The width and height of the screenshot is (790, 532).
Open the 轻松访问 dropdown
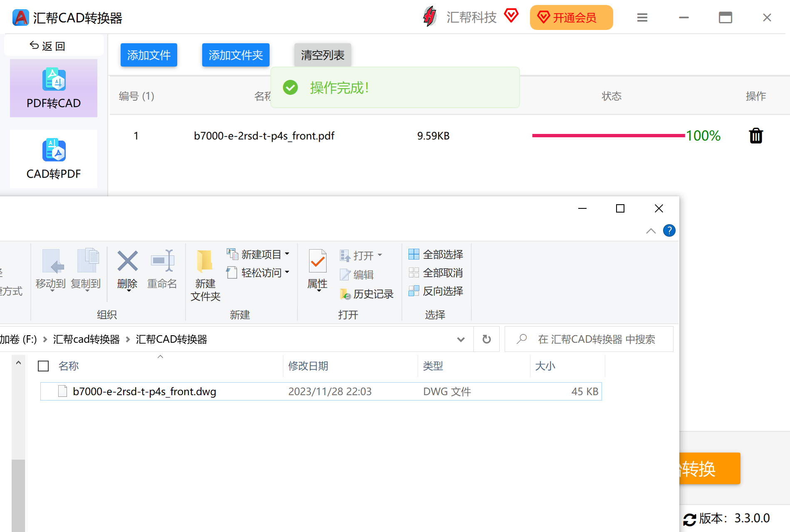(258, 272)
